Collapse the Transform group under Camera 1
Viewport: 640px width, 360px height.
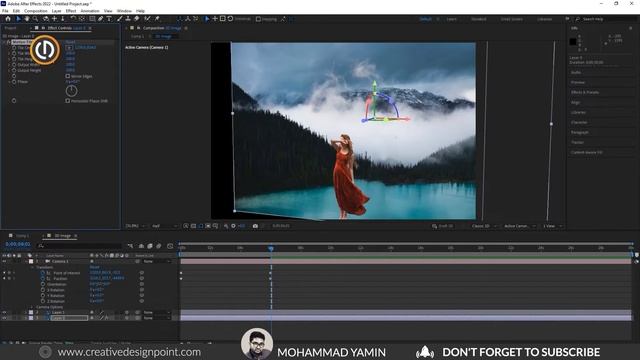tap(32, 267)
